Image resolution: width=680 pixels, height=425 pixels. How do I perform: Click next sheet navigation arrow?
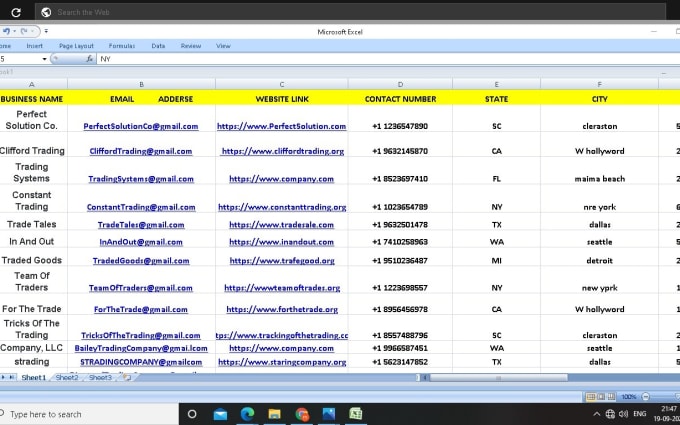tap(3, 377)
